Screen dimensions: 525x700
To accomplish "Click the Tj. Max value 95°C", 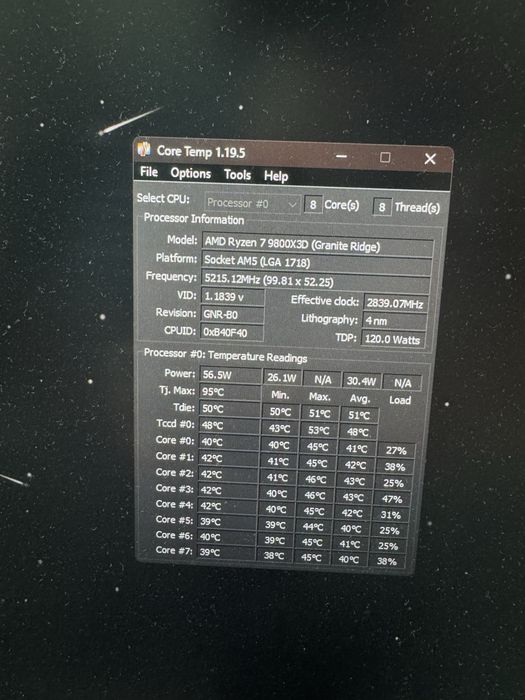I will [229, 392].
